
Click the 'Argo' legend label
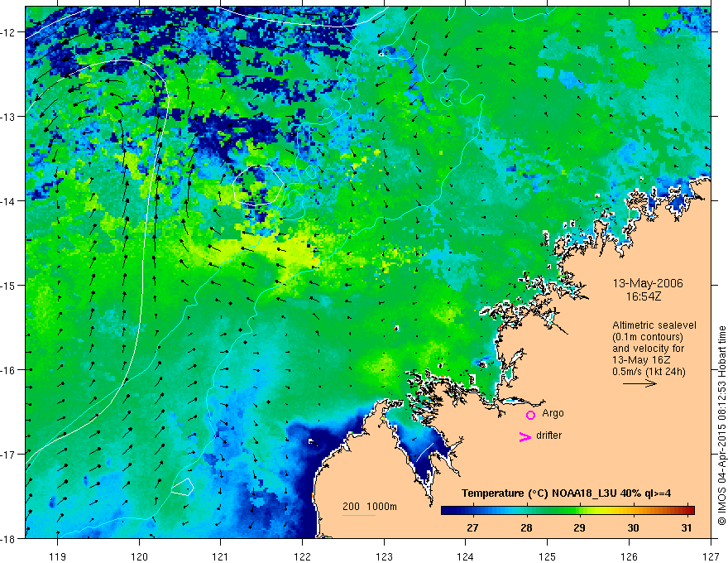(553, 413)
